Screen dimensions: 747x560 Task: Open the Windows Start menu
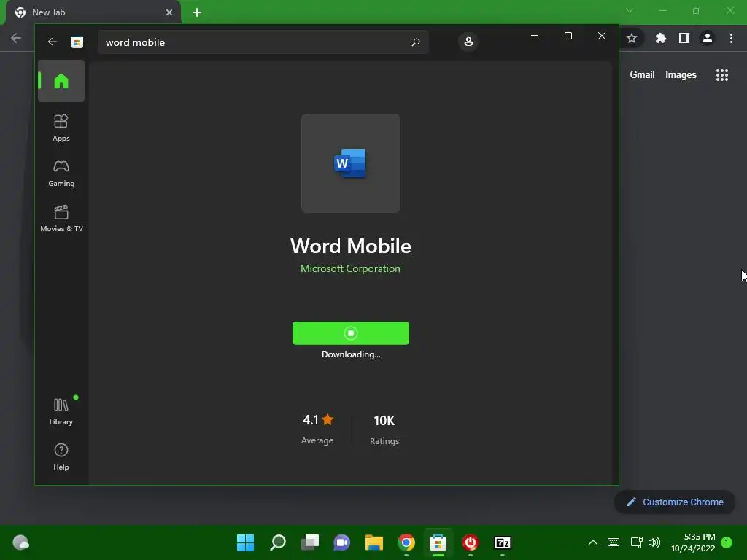click(x=245, y=542)
